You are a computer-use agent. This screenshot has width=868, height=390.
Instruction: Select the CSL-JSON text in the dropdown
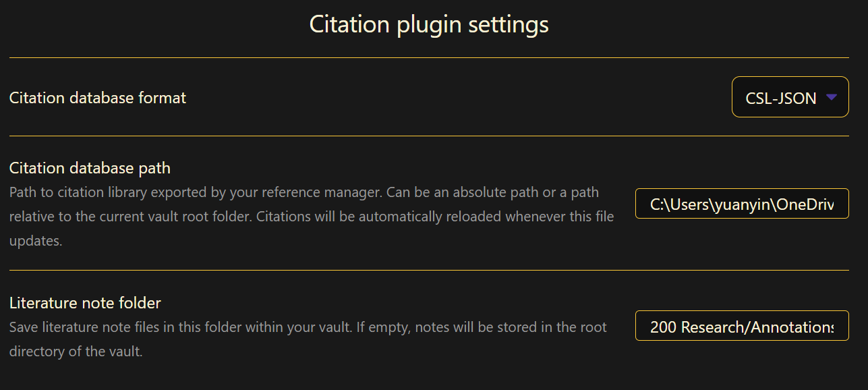point(780,99)
